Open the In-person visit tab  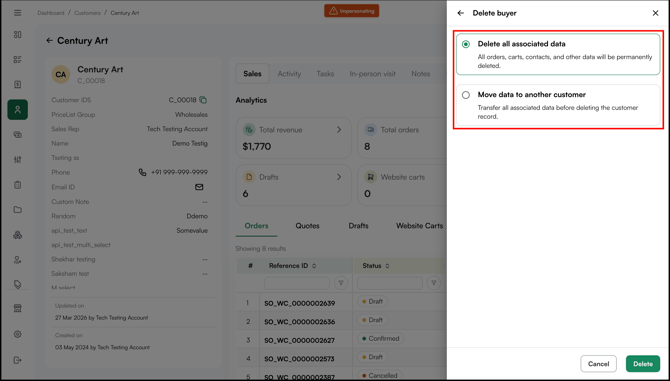point(373,74)
